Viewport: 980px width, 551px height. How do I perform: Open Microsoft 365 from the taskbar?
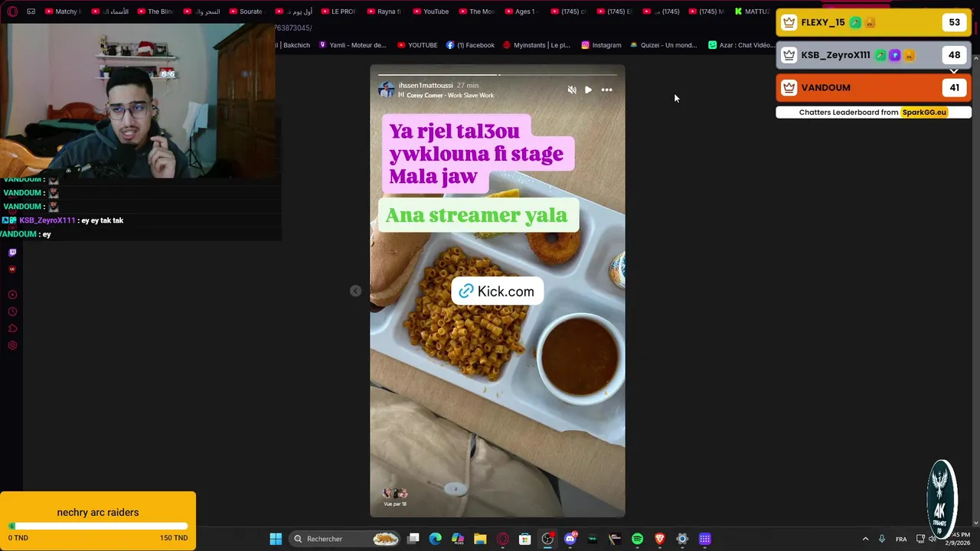click(458, 539)
